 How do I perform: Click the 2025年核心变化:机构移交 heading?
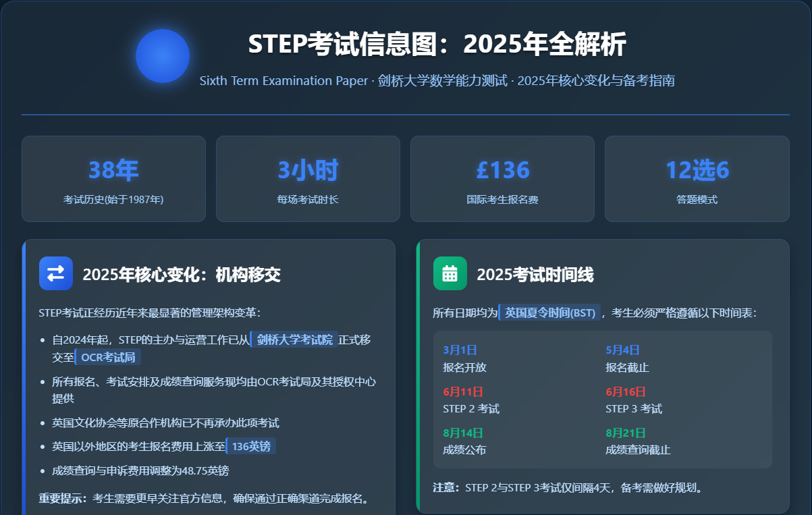point(182,275)
